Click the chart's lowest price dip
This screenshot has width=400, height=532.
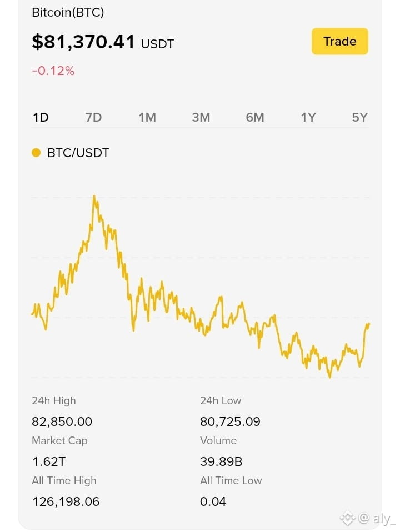pyautogui.click(x=329, y=377)
